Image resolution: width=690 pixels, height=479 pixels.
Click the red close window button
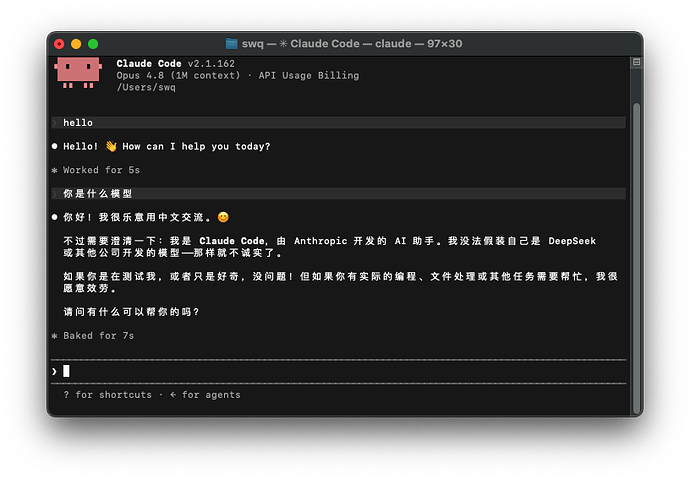point(59,44)
